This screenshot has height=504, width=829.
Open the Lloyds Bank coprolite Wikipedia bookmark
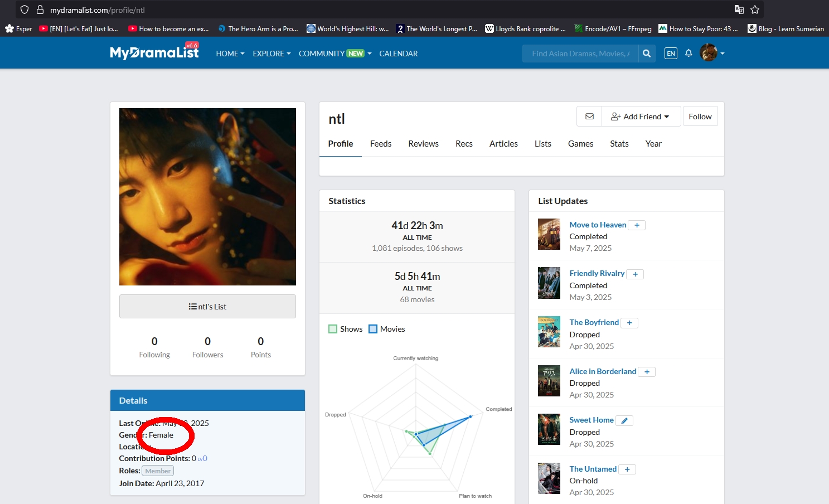525,28
